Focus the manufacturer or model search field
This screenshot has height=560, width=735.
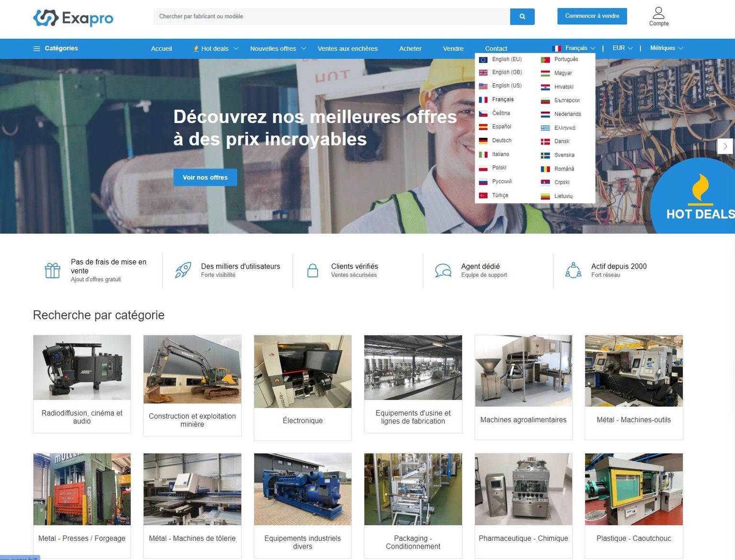pos(331,16)
